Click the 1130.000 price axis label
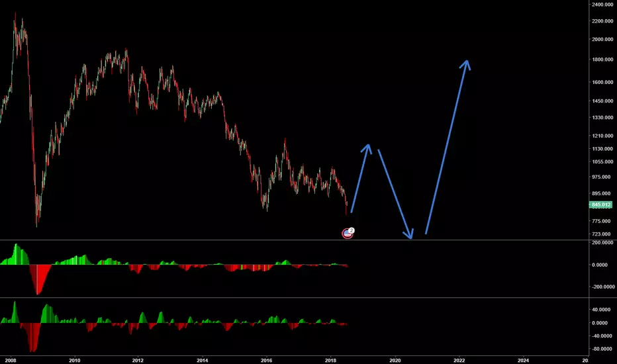 pos(602,149)
